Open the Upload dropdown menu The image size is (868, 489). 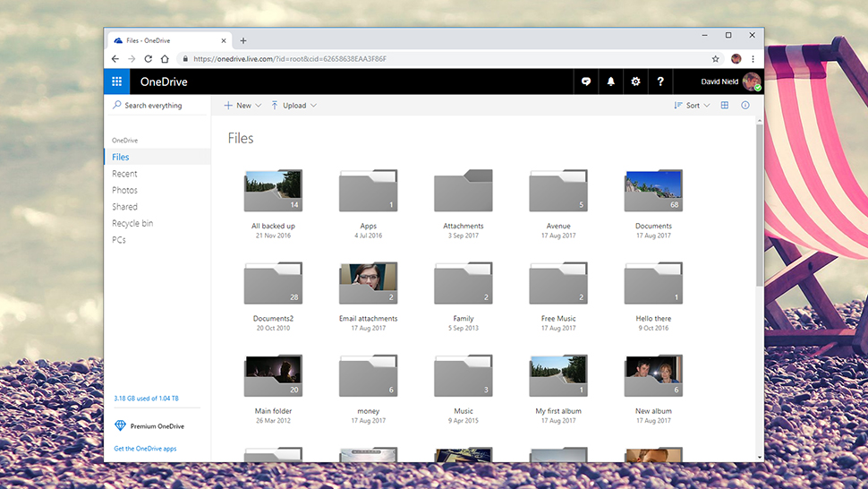pyautogui.click(x=294, y=105)
